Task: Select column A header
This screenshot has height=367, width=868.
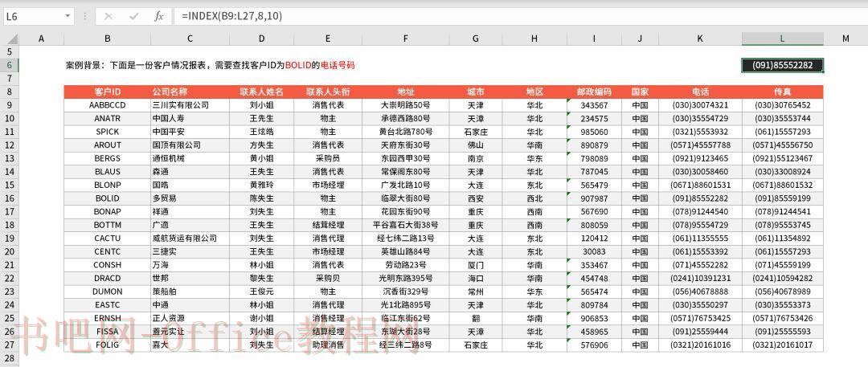Action: 41,39
